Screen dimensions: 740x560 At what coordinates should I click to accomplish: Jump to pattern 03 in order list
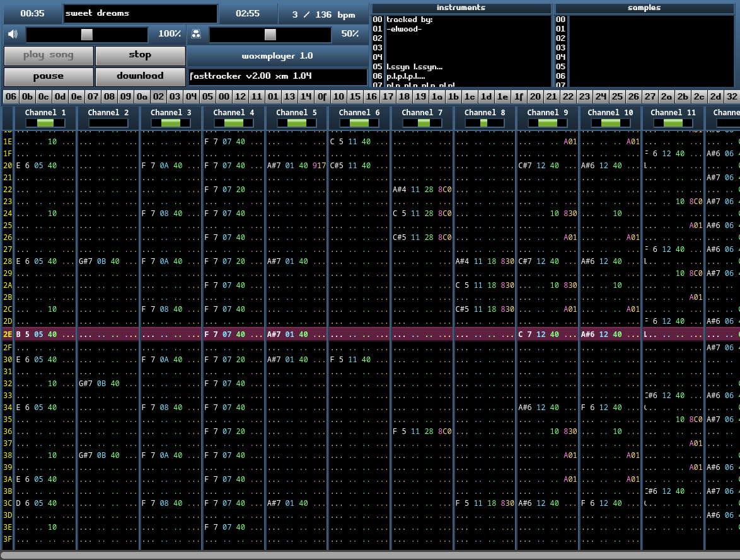tap(175, 97)
